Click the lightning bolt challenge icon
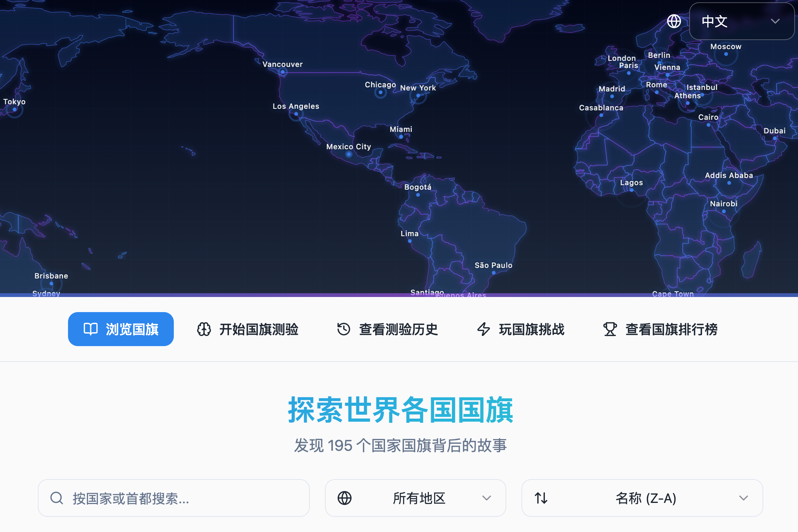 point(483,329)
